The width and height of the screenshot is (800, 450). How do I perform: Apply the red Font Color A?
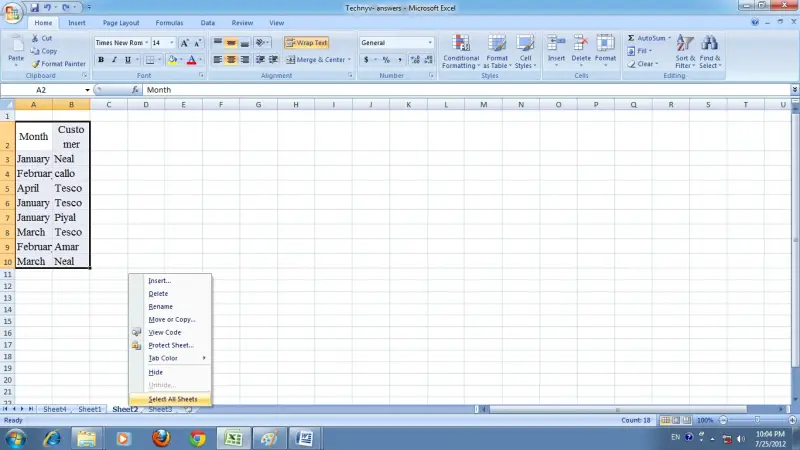click(191, 60)
